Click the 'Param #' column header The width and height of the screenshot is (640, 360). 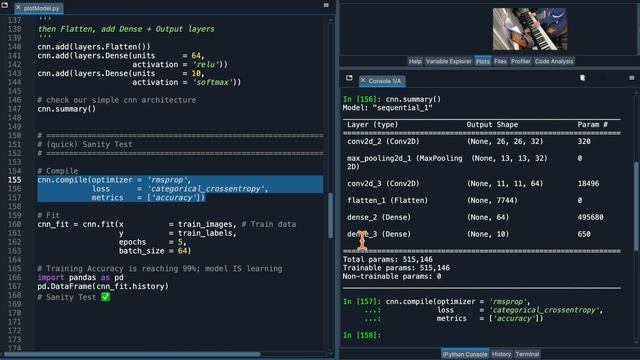592,124
